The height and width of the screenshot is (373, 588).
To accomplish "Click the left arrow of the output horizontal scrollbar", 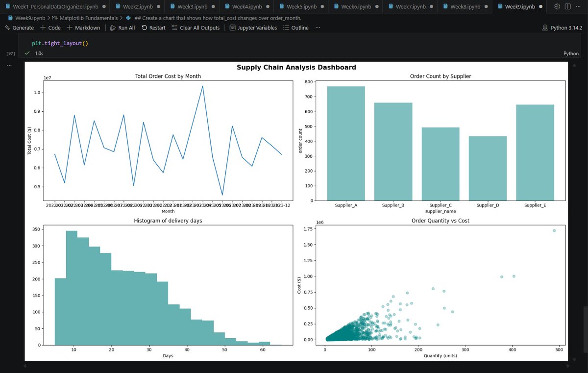I will 26,366.
